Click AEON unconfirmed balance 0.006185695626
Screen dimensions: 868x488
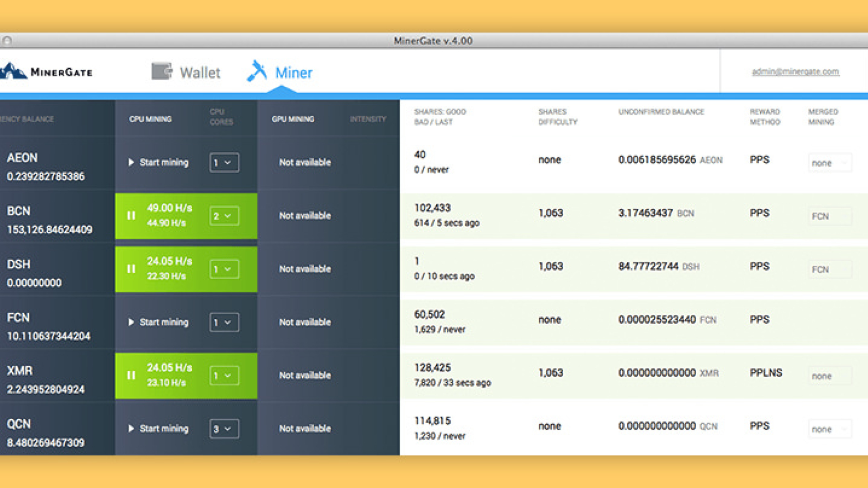click(657, 160)
